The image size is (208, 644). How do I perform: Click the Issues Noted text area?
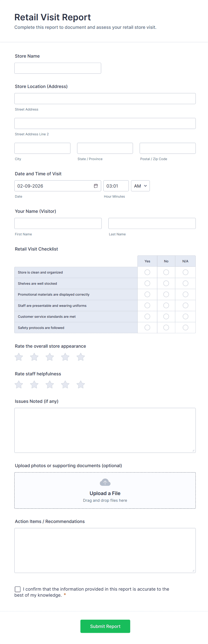tap(105, 430)
